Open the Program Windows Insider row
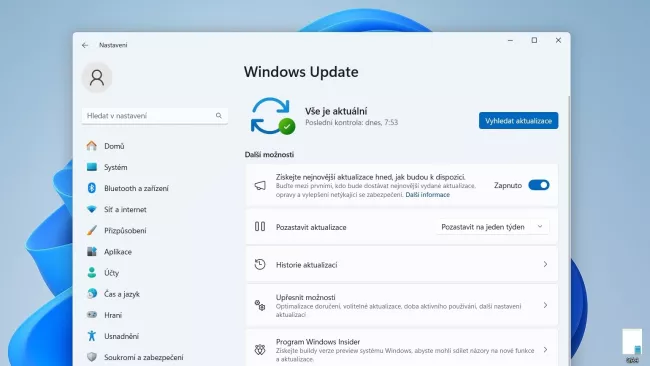This screenshot has height=366, width=650. point(402,348)
